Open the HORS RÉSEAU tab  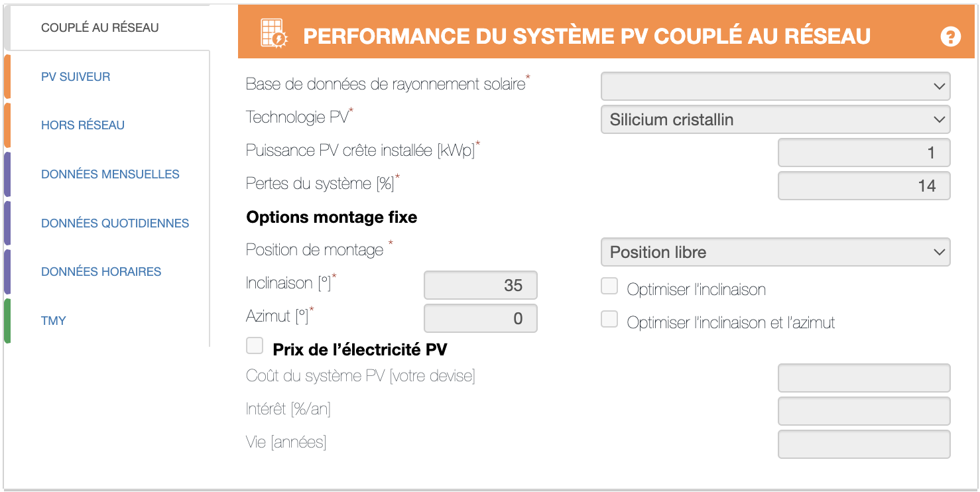(83, 125)
